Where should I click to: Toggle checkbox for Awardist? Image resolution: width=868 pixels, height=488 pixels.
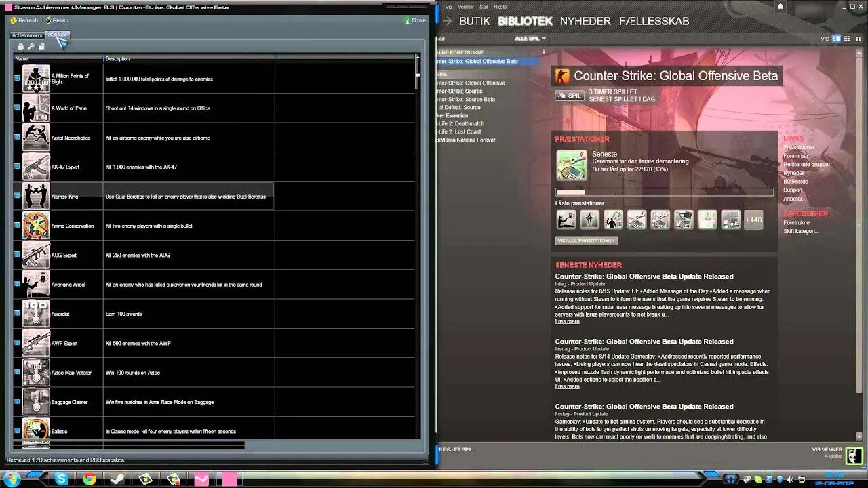[17, 314]
